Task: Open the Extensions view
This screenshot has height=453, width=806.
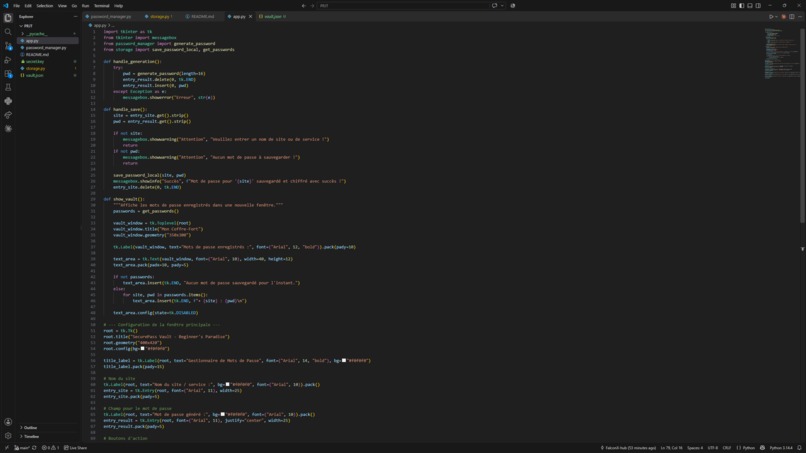Action: point(8,74)
